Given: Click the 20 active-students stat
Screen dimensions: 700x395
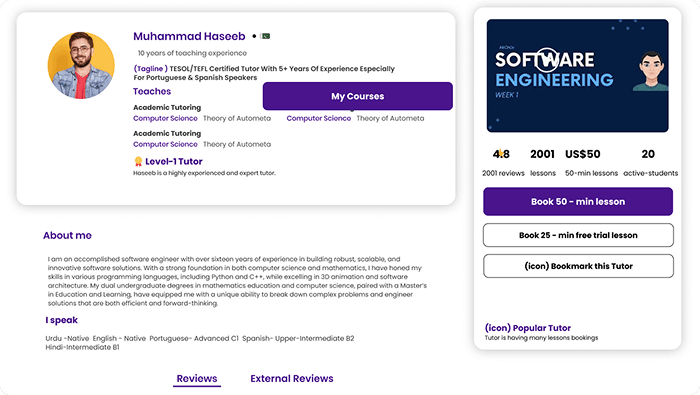Looking at the screenshot, I should (x=650, y=163).
